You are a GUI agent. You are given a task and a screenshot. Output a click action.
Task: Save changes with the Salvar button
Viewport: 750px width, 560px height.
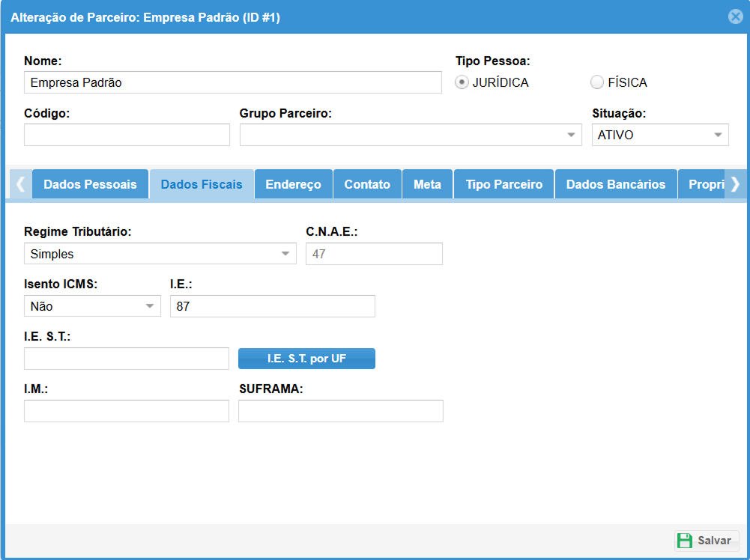click(x=707, y=541)
